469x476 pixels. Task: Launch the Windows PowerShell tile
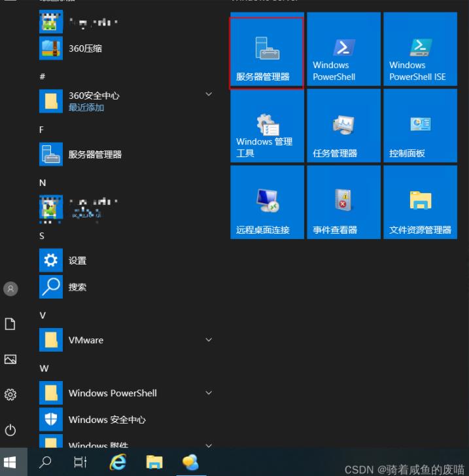point(343,49)
